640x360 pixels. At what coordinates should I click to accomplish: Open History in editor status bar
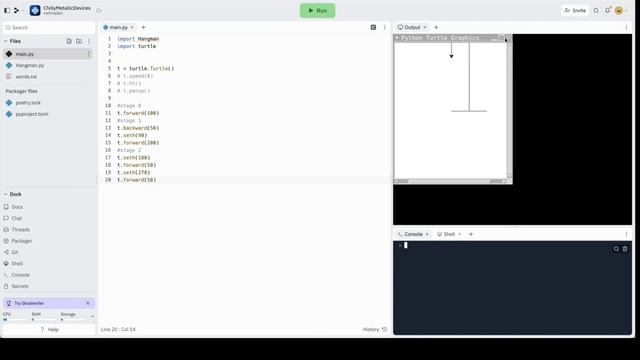point(374,329)
